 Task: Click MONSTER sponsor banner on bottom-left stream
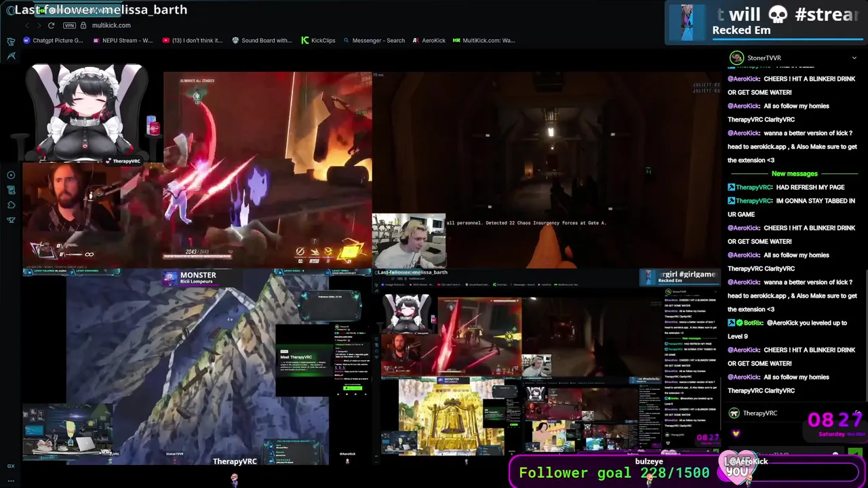(191, 278)
